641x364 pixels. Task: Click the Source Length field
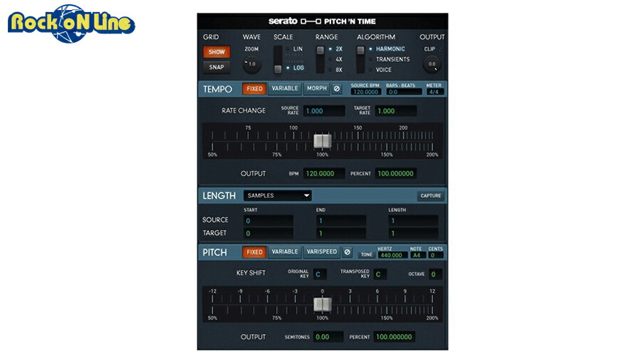tap(413, 221)
